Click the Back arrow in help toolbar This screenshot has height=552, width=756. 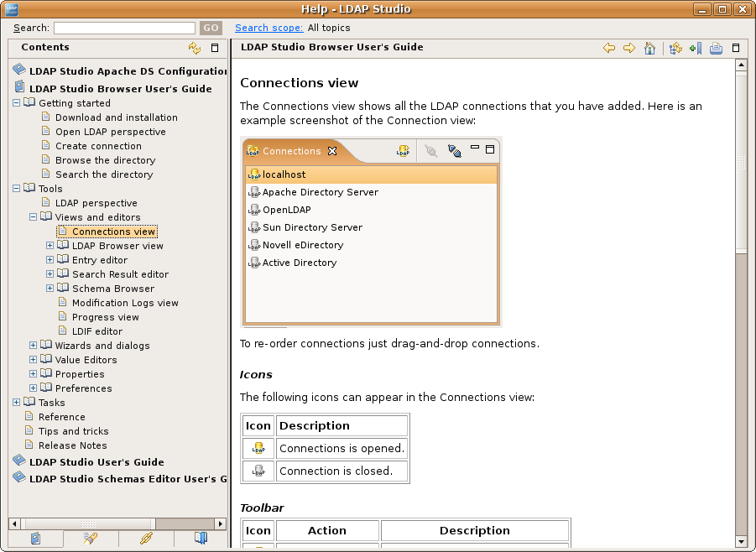tap(609, 49)
